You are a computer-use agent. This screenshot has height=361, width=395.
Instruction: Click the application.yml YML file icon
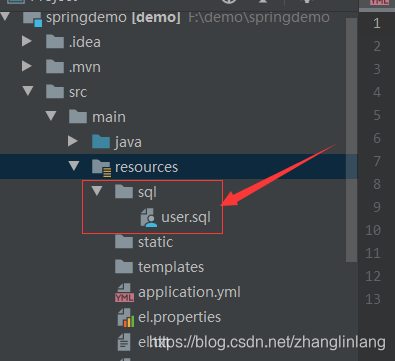coord(124,292)
